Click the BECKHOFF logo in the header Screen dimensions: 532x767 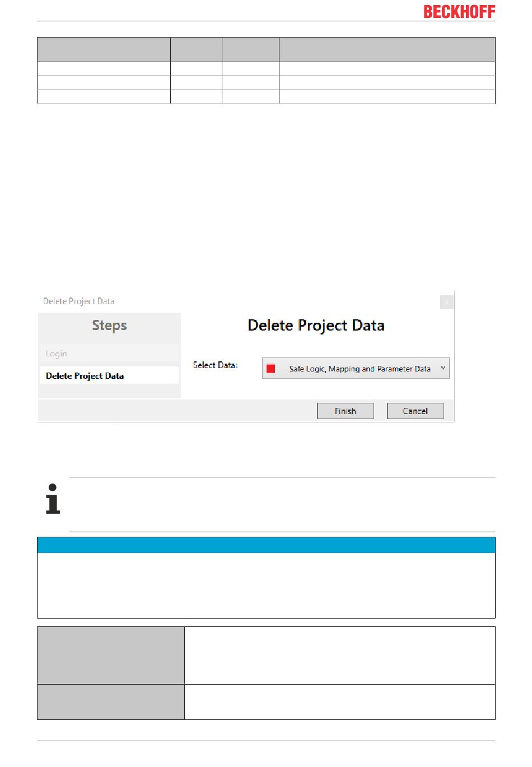[x=459, y=12]
